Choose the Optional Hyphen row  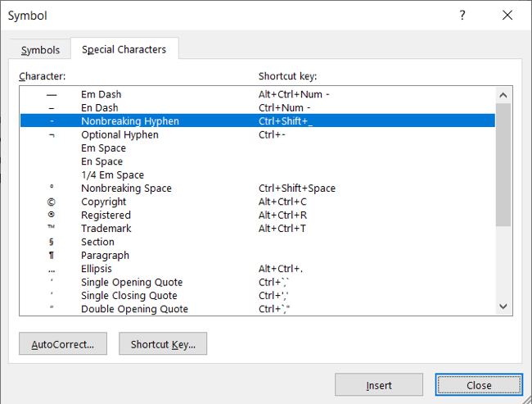coord(119,134)
